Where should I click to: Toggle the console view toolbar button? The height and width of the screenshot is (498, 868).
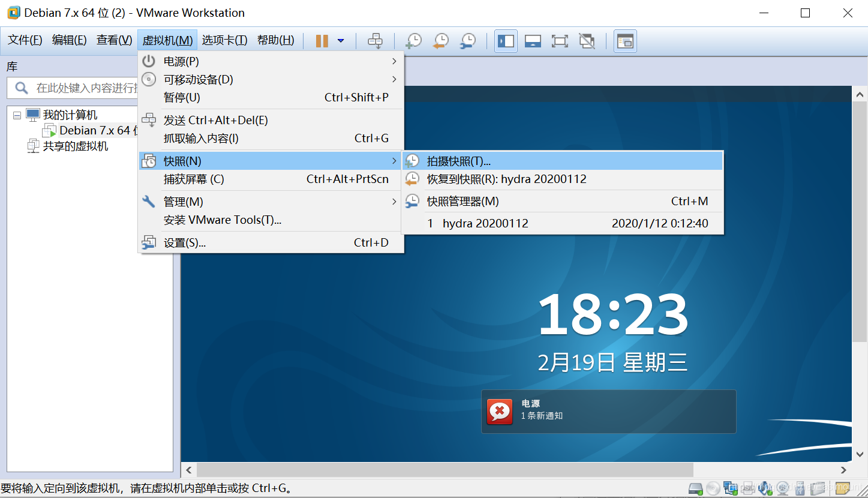[625, 41]
